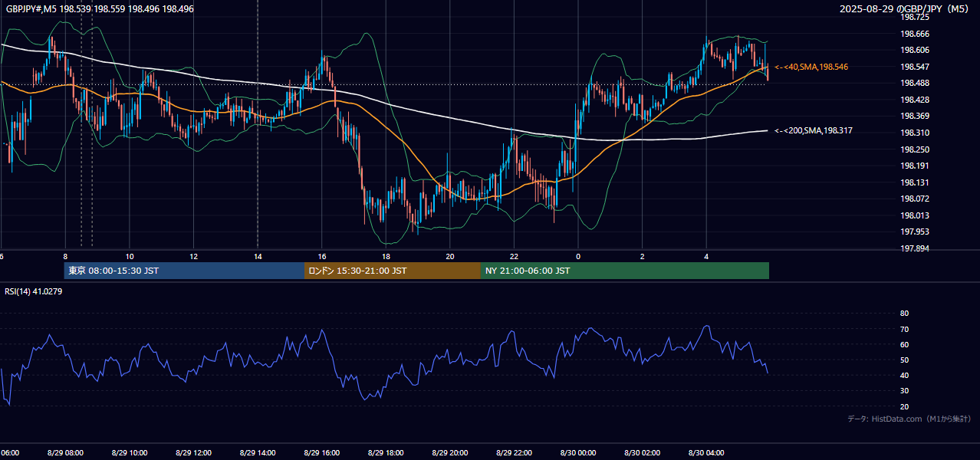
Task: Click the NY 21:00-06:00 JST session bar
Action: pos(625,271)
